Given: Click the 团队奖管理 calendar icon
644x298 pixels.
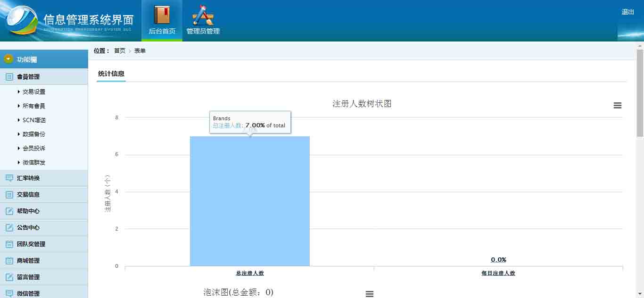Looking at the screenshot, I should tap(9, 244).
